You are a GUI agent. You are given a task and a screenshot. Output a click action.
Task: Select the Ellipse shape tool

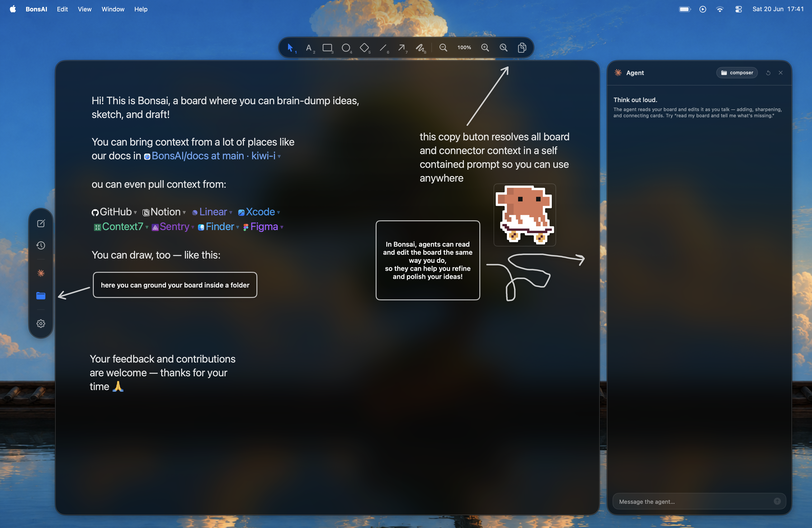click(x=346, y=48)
